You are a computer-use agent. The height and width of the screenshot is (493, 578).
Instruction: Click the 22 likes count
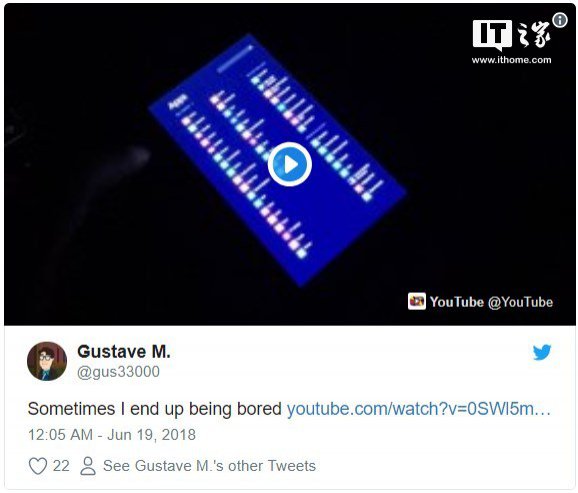tap(61, 466)
